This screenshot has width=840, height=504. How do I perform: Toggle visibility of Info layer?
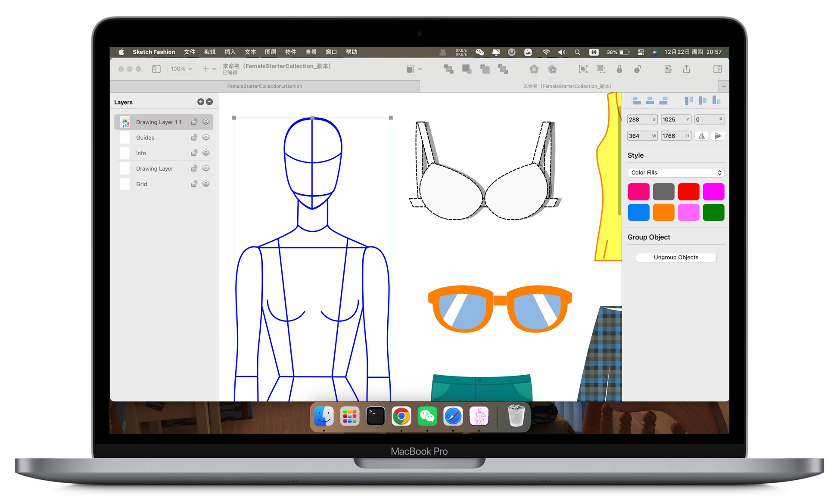click(x=206, y=153)
